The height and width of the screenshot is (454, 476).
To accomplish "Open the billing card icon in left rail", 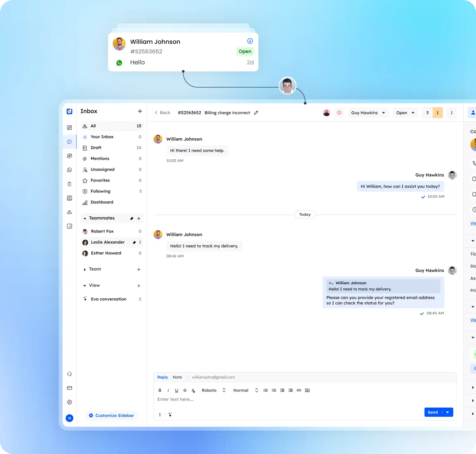I will click(69, 388).
